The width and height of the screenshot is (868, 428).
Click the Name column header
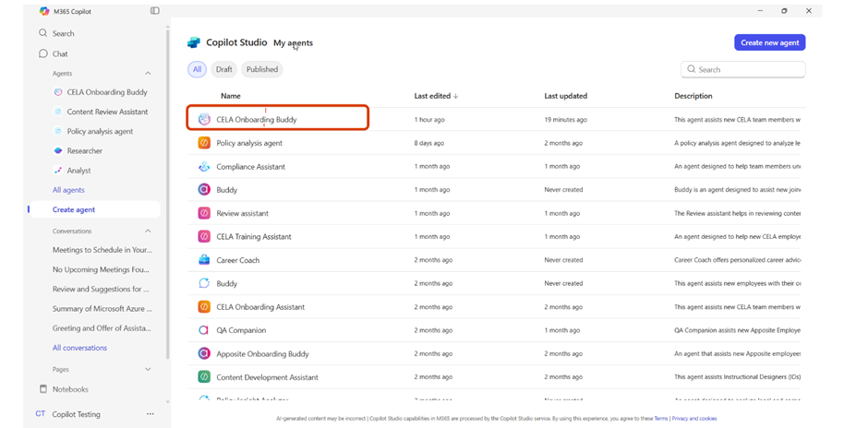coord(231,96)
